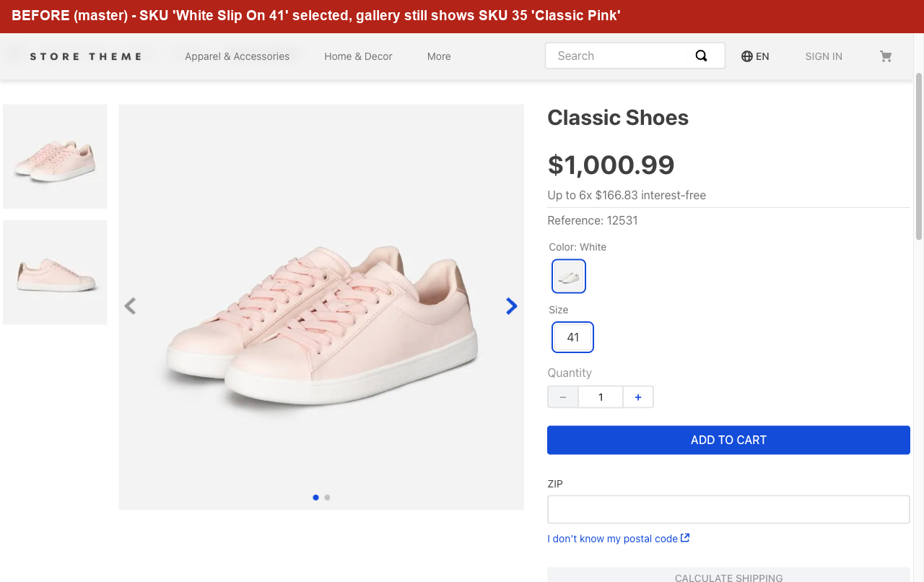Open Home & Decor menu
Screen dimensions: 924x582
tap(358, 56)
